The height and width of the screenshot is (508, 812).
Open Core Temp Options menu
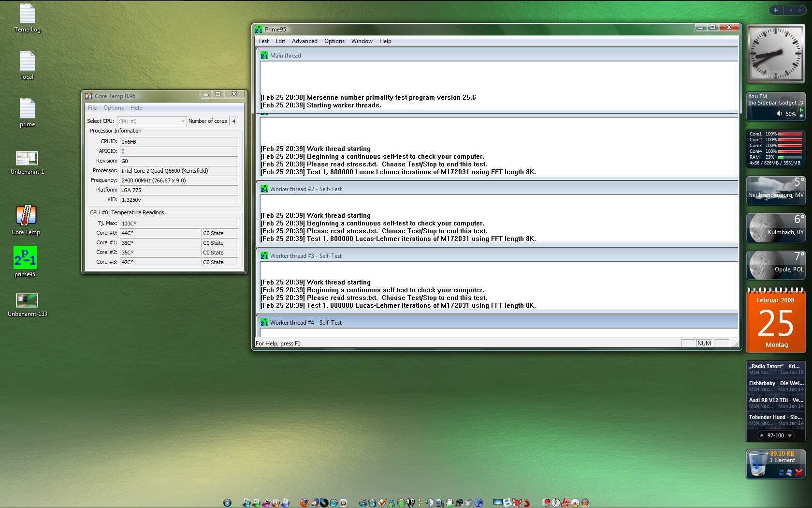[x=114, y=108]
